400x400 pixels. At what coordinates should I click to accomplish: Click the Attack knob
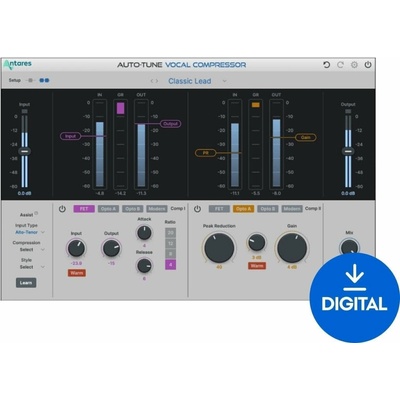(144, 233)
